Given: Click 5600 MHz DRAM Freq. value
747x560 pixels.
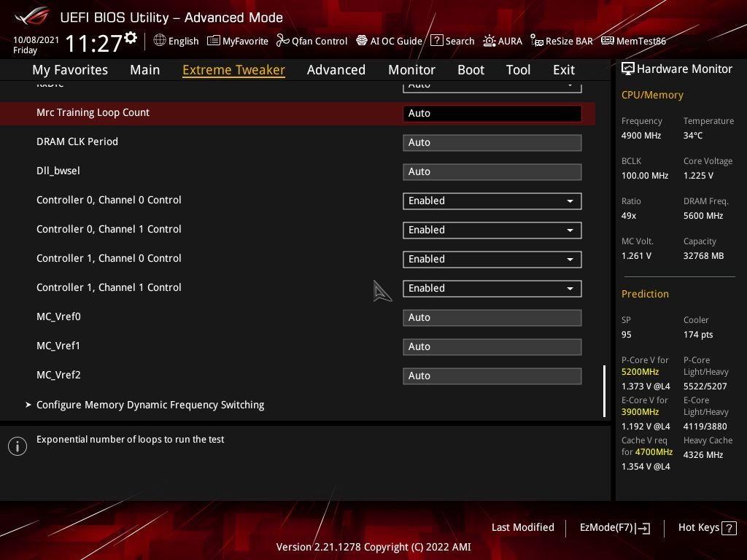Looking at the screenshot, I should coord(703,216).
